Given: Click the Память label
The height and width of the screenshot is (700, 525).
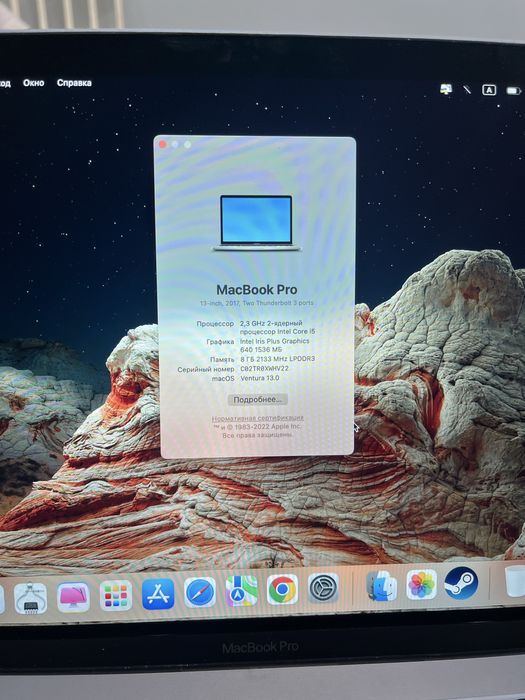Looking at the screenshot, I should pyautogui.click(x=222, y=360).
